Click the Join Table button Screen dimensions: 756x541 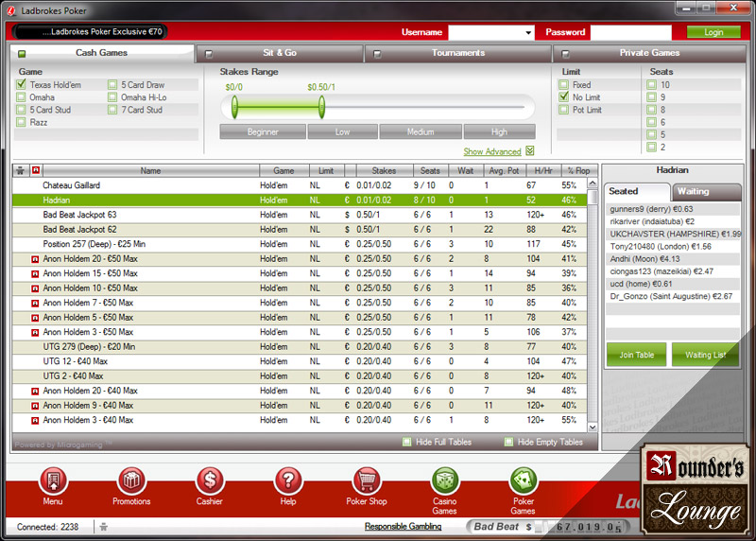pos(636,355)
